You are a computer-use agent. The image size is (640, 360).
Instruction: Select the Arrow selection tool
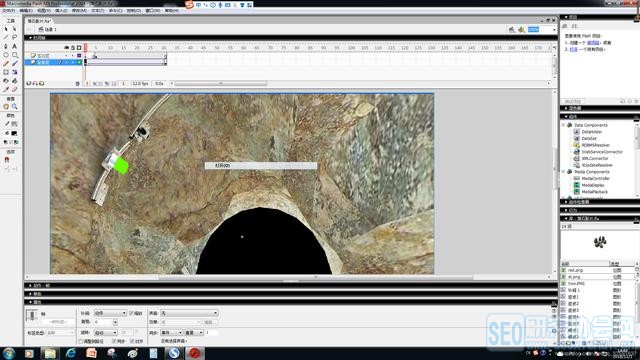click(6, 29)
